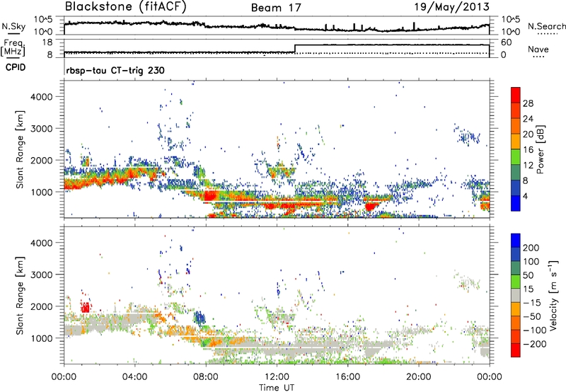The image size is (566, 392).
Task: Click the '2000' tick on velocity panel axis
Action: (42, 306)
